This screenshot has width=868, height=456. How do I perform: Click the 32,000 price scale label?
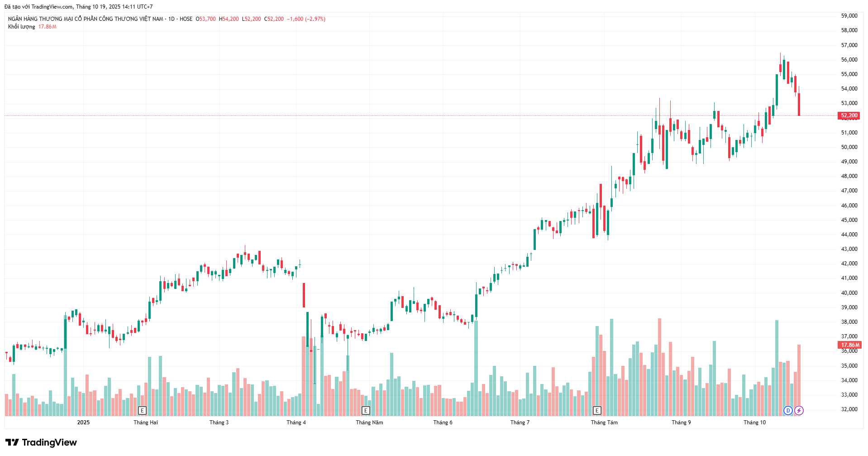tap(849, 409)
